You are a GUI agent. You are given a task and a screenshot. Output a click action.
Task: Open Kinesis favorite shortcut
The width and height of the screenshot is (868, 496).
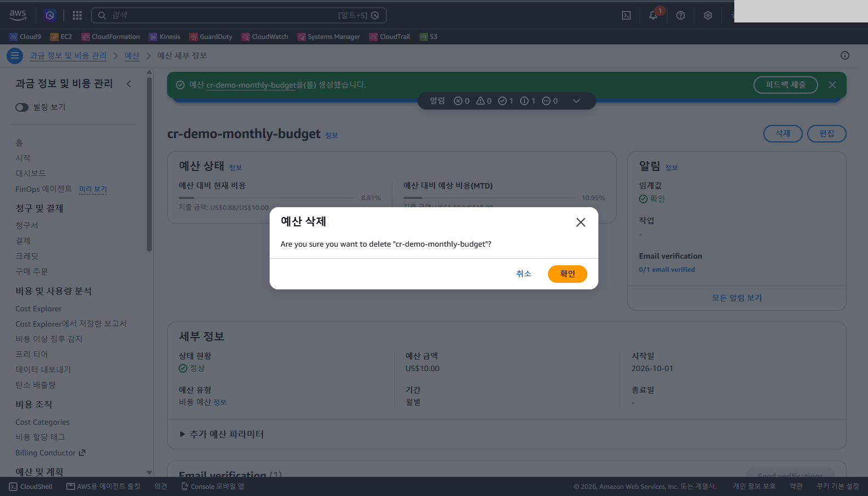click(x=164, y=37)
